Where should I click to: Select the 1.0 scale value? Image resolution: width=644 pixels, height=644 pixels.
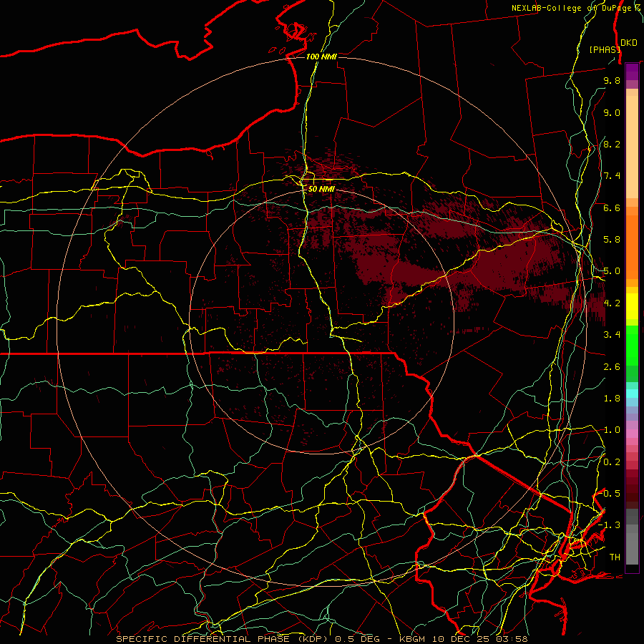pos(612,430)
